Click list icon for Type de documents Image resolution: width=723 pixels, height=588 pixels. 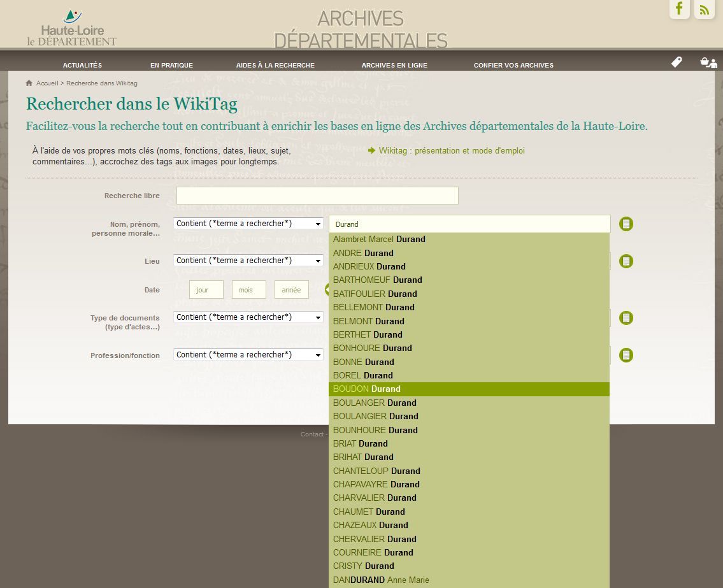coord(626,318)
